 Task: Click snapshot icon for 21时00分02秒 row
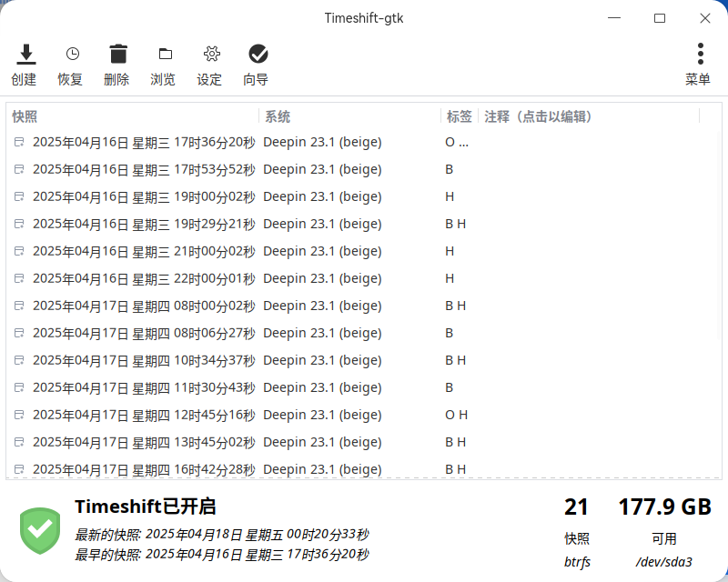19,251
